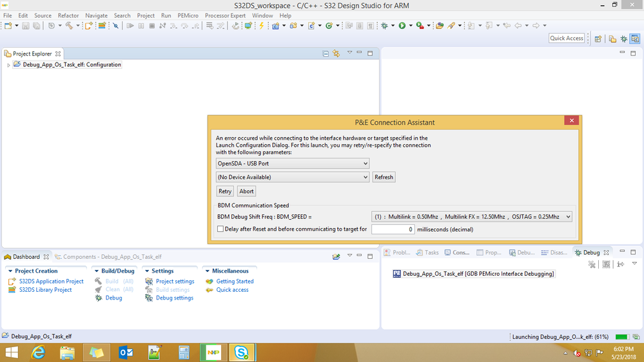Click the Debug bug toolbar icon

(x=384, y=26)
